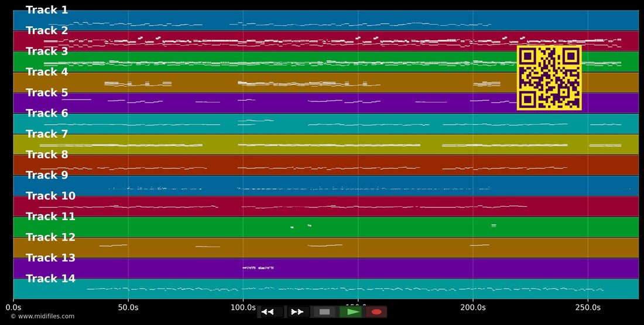Select the Track 3 label
The image size is (644, 325).
click(47, 52)
